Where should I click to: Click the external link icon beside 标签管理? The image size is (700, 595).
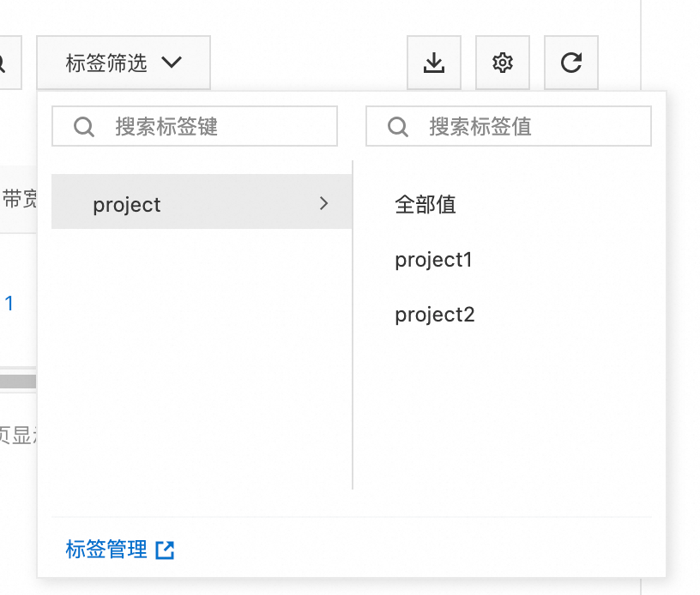[165, 550]
